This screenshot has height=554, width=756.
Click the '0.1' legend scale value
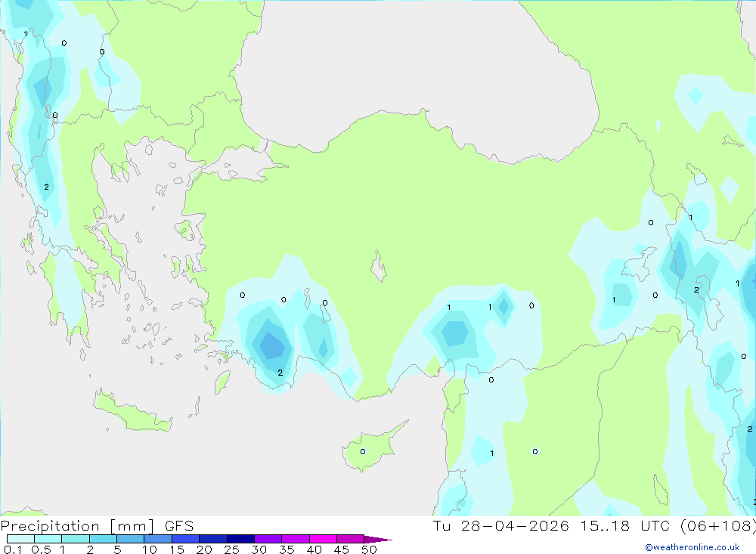coord(13,549)
